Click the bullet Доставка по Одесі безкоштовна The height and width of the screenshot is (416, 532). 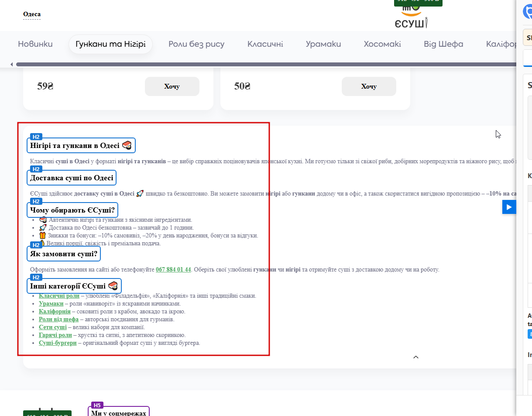(x=117, y=227)
